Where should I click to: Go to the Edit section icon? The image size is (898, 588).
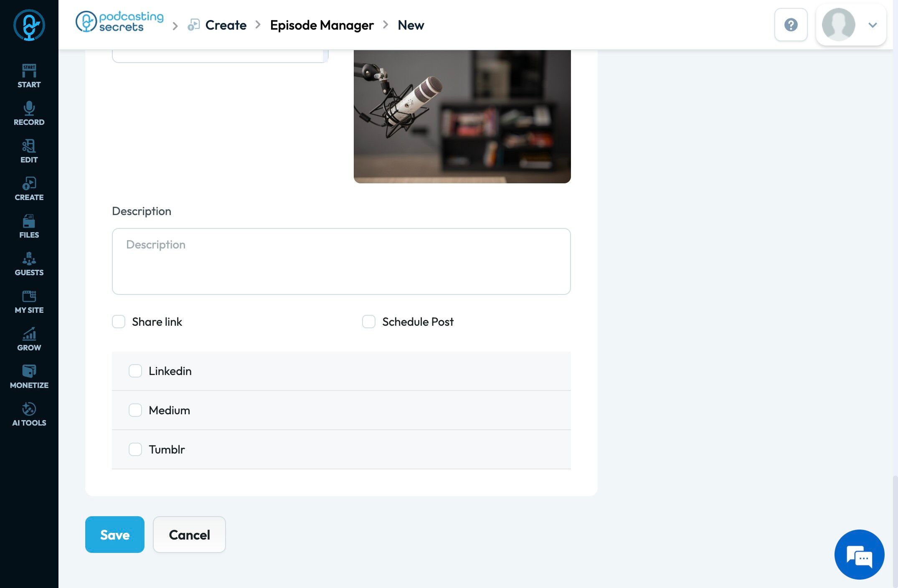coord(29,151)
